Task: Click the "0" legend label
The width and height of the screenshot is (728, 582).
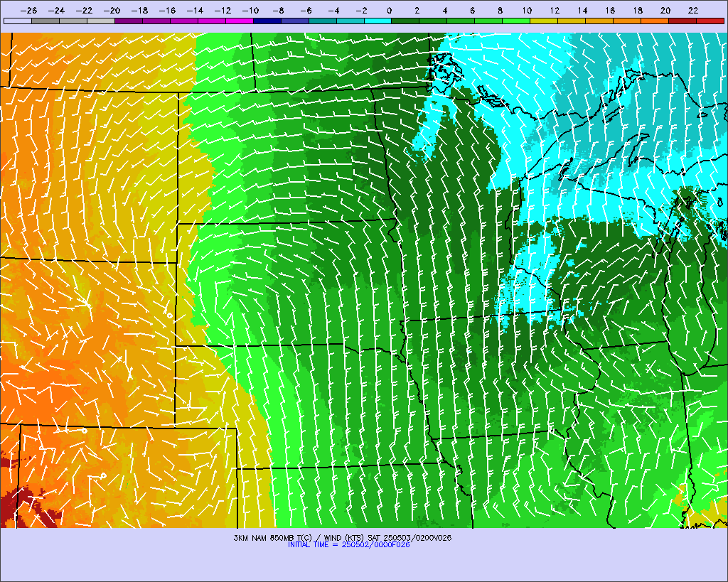Action: [x=389, y=10]
